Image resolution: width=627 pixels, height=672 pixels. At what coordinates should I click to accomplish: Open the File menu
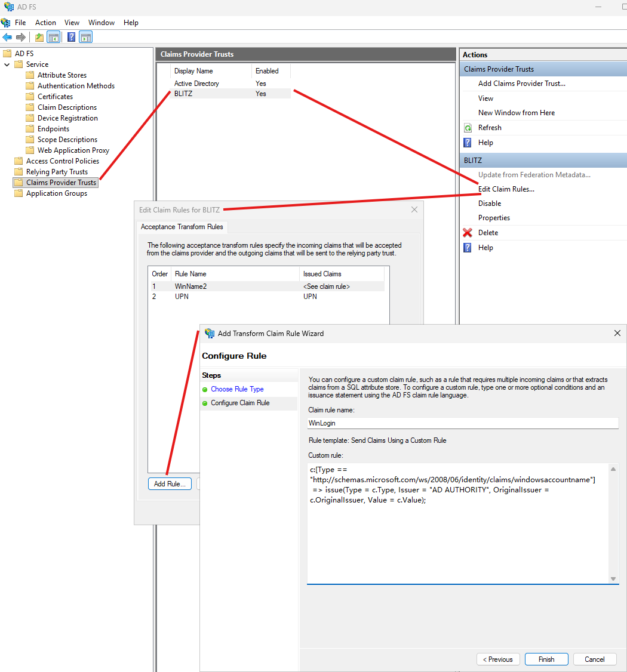pos(20,23)
